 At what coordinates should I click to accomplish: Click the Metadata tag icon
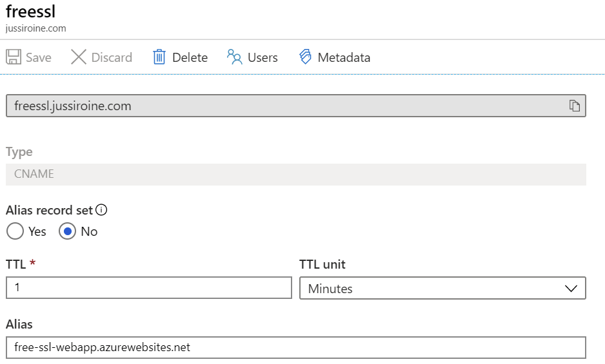[x=305, y=57]
